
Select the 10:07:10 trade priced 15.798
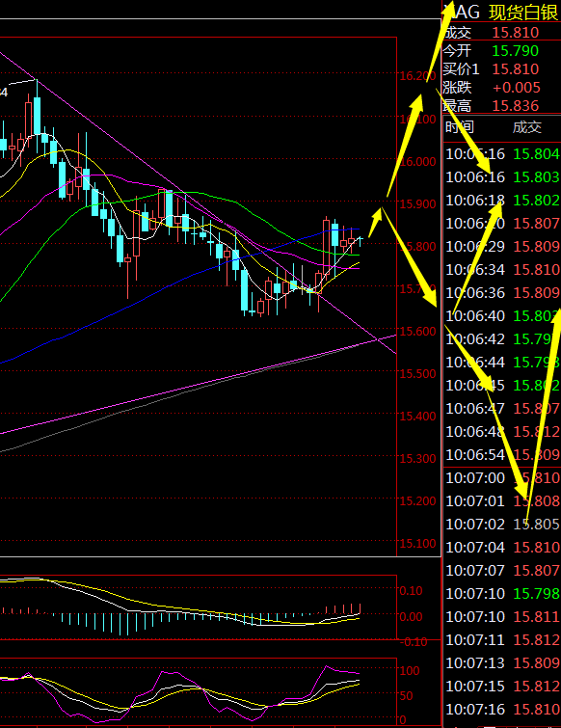[502, 593]
